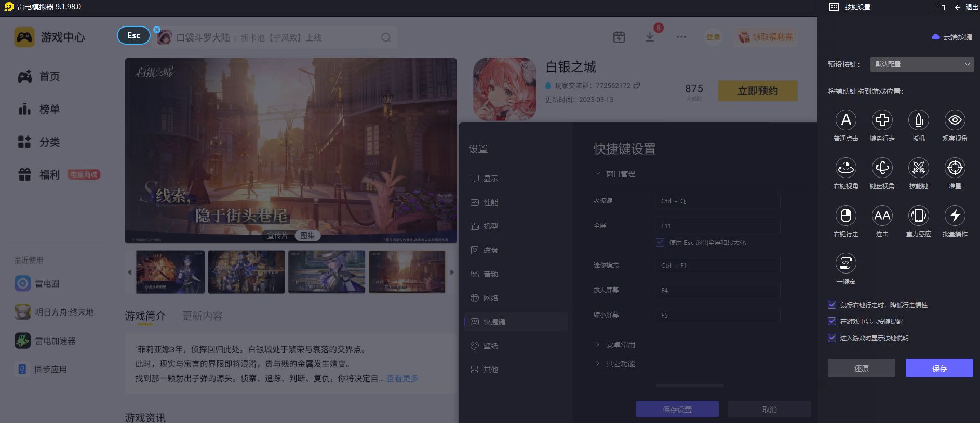Click the 放大屏幕 F4 shortcut field
Screen dimensions: 980x423
tap(718, 290)
